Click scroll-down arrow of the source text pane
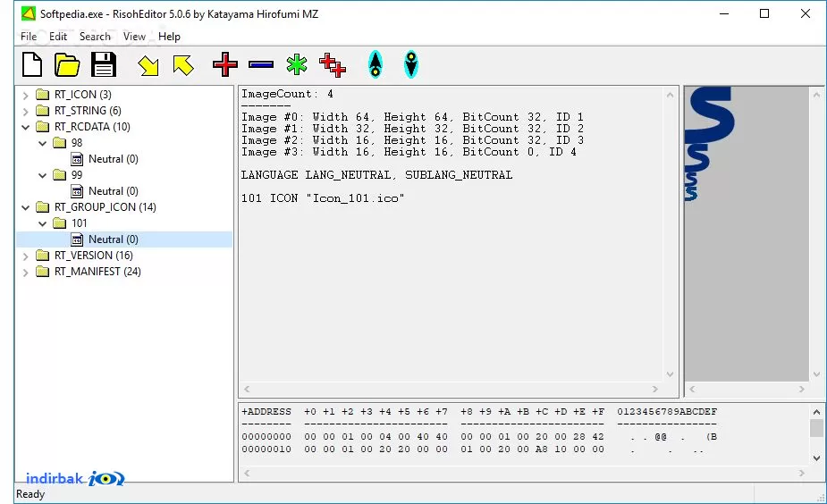827x504 pixels. click(670, 374)
